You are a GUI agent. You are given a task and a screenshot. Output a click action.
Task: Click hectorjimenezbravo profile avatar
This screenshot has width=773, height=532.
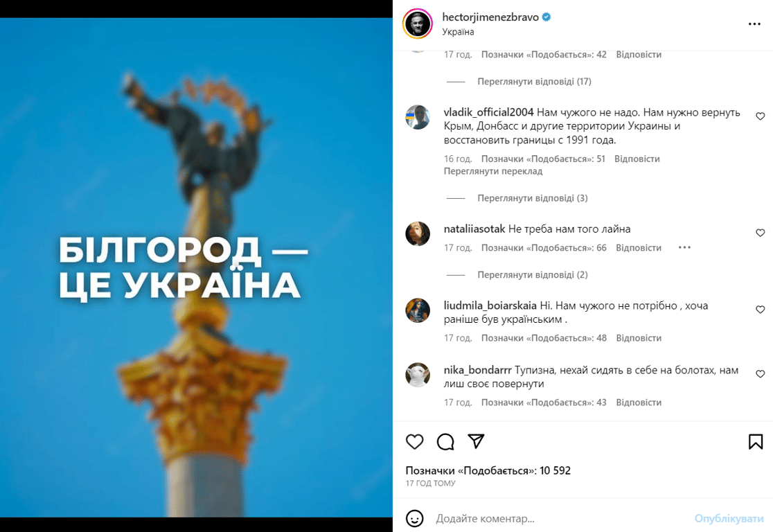(418, 23)
